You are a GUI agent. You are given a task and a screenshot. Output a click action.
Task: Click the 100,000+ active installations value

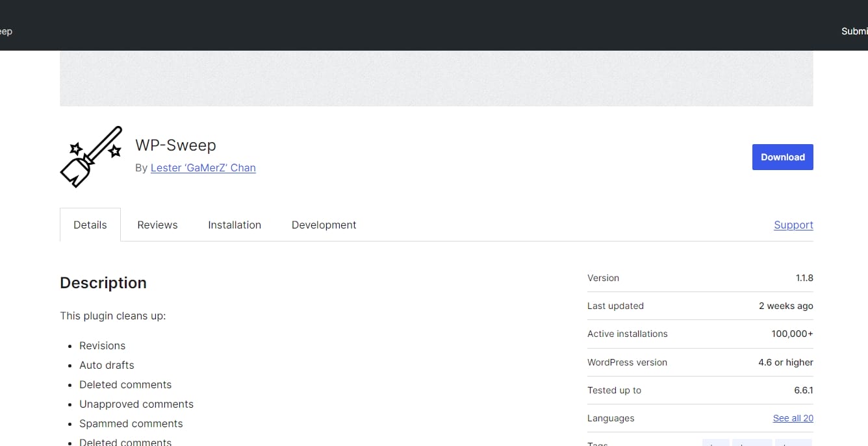tap(792, 334)
